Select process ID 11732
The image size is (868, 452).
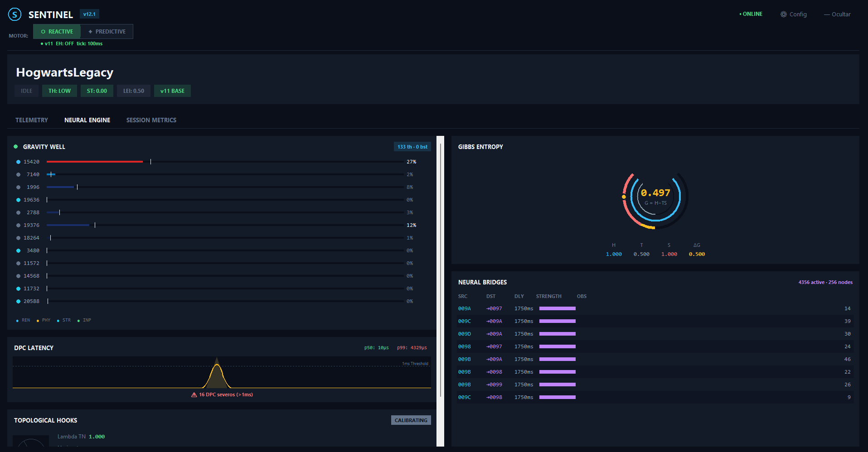coord(32,289)
